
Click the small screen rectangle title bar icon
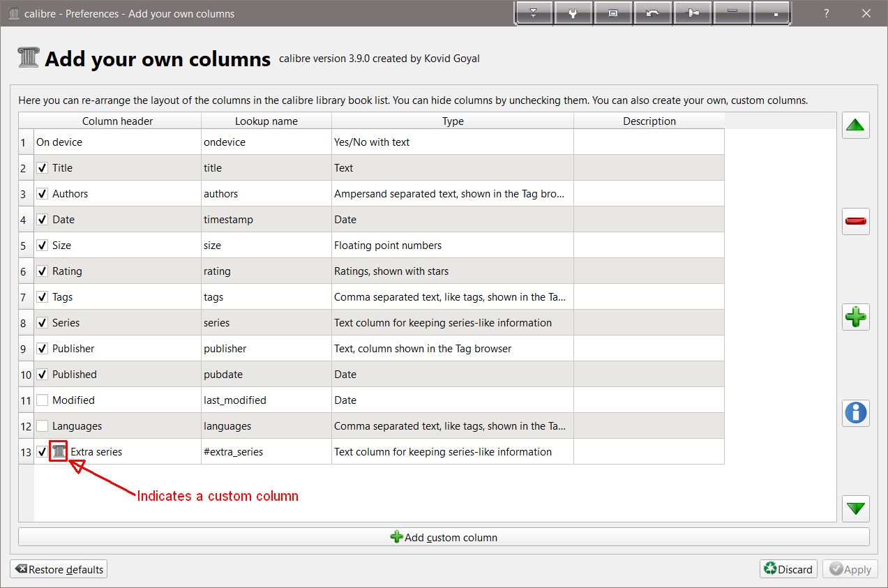(613, 13)
